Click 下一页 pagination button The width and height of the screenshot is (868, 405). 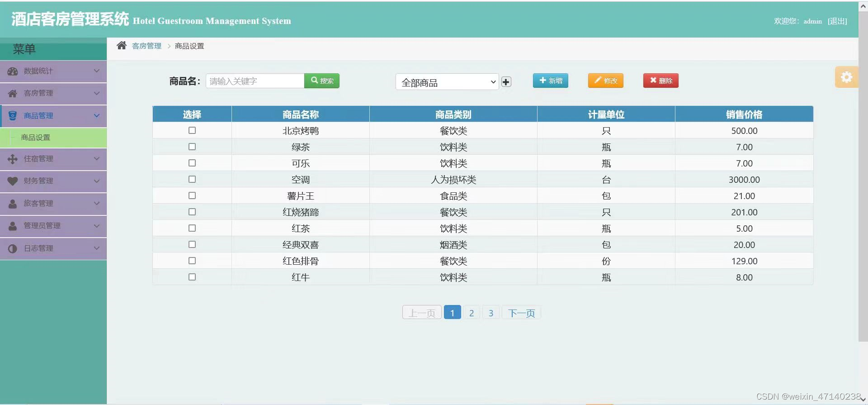(x=521, y=313)
